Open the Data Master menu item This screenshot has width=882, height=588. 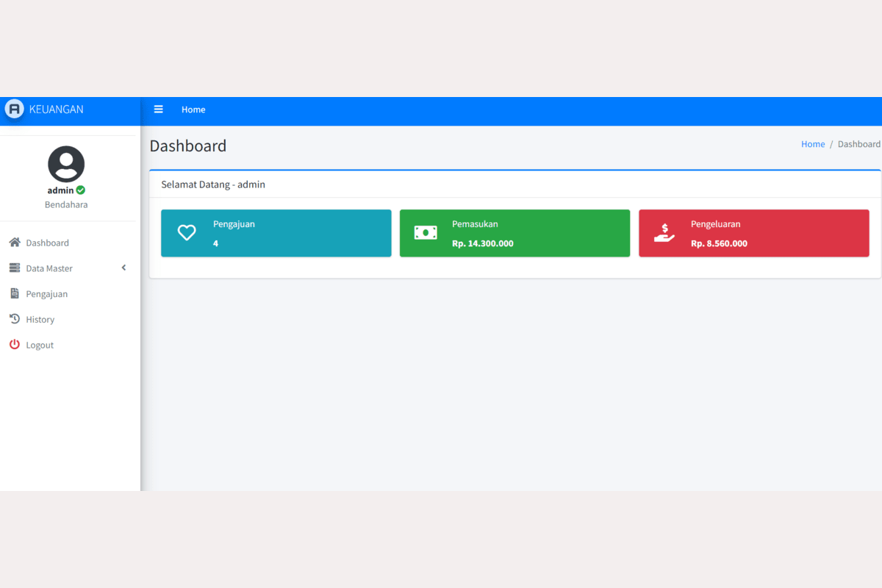coord(49,268)
